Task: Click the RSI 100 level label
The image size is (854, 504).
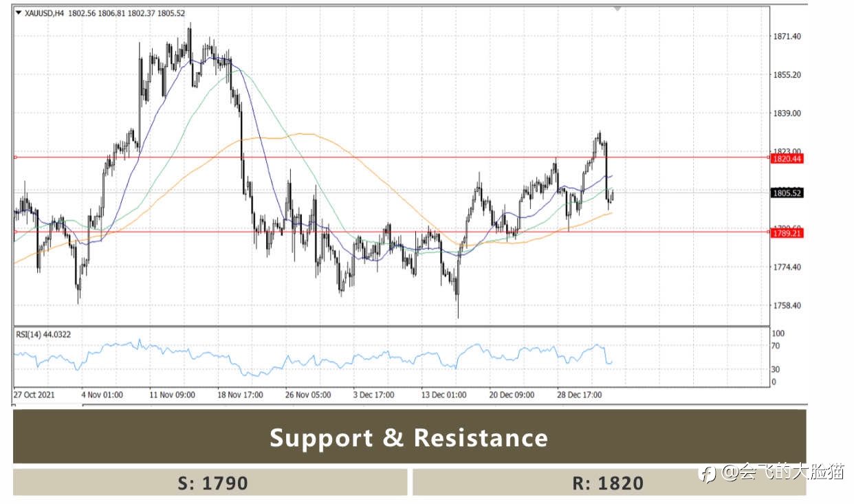Action: click(779, 333)
